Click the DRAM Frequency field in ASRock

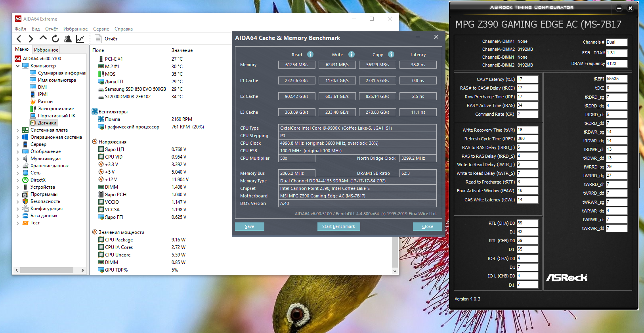point(617,63)
